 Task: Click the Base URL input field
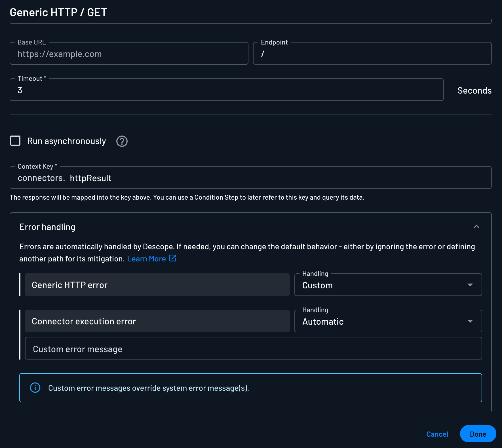(x=129, y=54)
